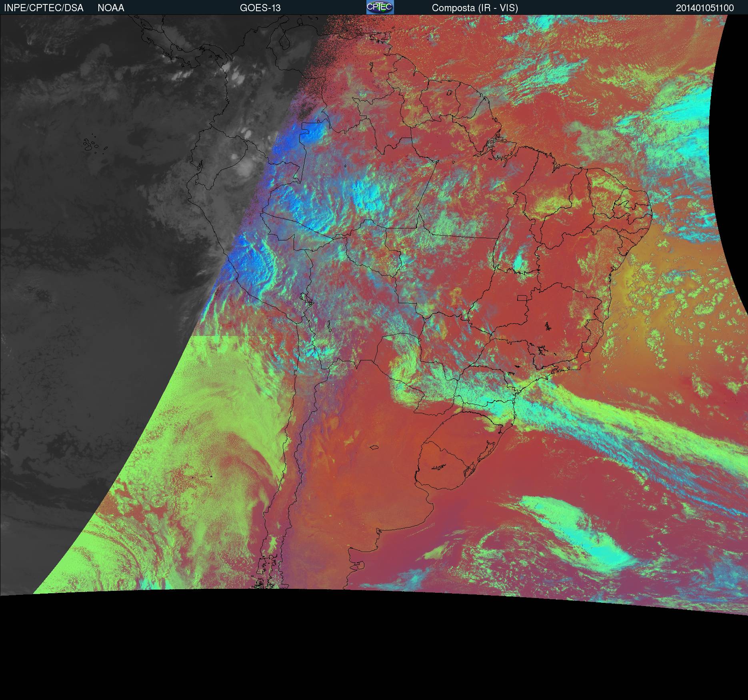Select Brazil's Federal District rectangle outline
748x700 pixels.
[x=522, y=298]
